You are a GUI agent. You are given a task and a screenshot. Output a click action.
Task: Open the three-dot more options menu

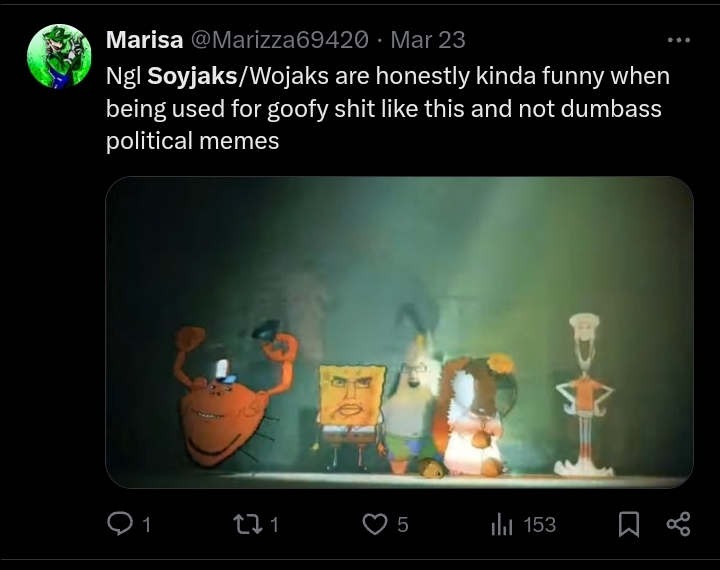point(678,40)
